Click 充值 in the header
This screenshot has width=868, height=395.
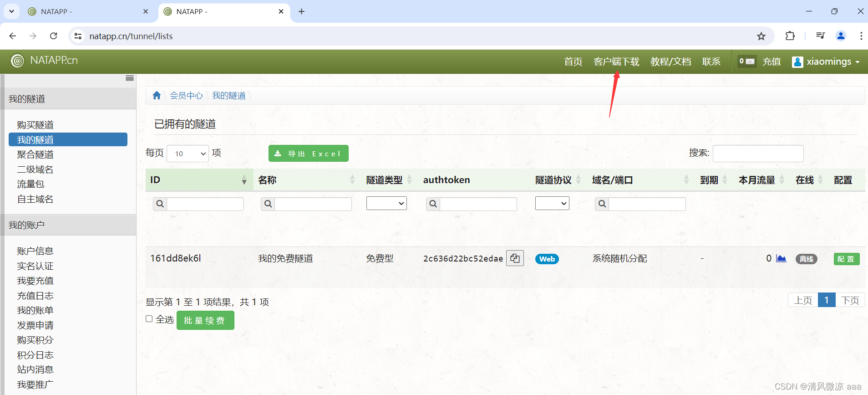coord(772,62)
